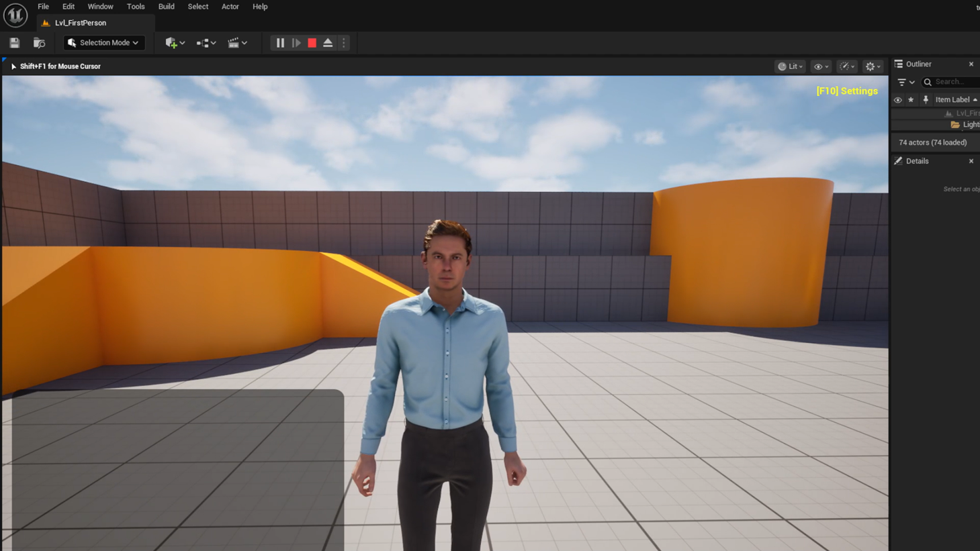Advance one frame with the step button
The image size is (980, 551).
tap(296, 43)
